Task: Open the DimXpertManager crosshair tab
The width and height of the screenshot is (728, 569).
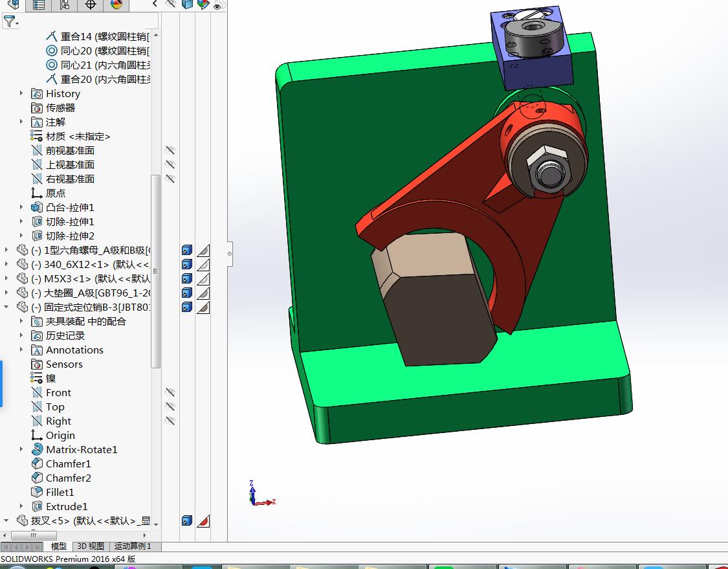Action: 89,6
